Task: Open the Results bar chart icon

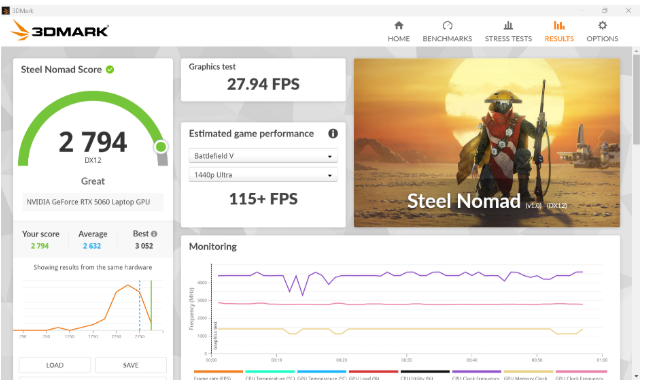Action: click(559, 26)
